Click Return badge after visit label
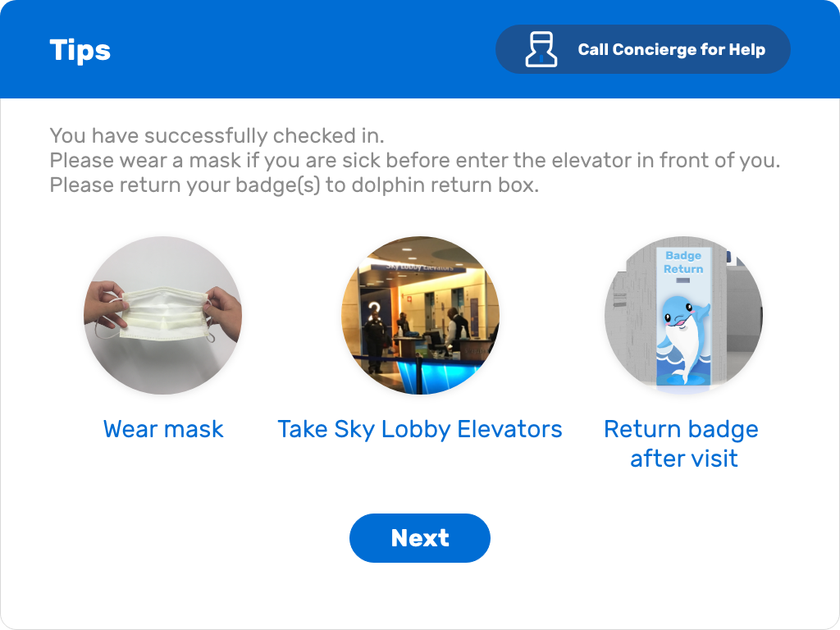 point(682,444)
